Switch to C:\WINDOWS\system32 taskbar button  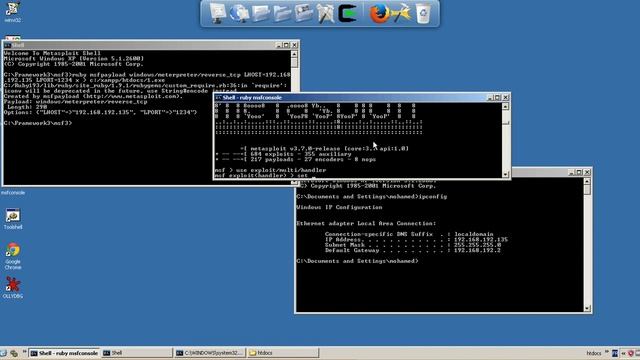(x=210, y=353)
